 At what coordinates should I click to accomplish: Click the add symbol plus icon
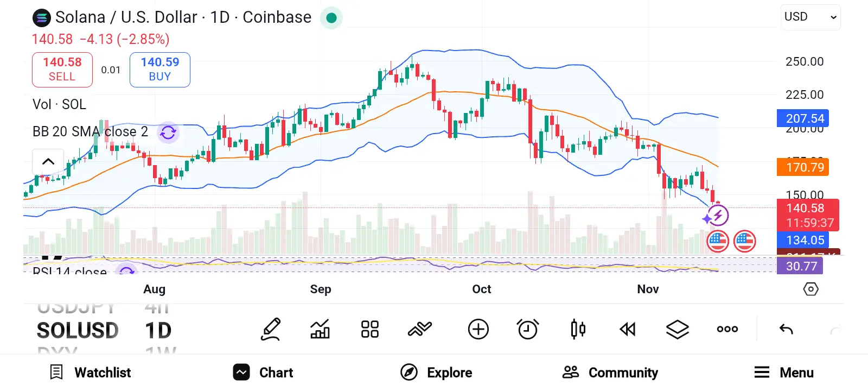pos(478,329)
